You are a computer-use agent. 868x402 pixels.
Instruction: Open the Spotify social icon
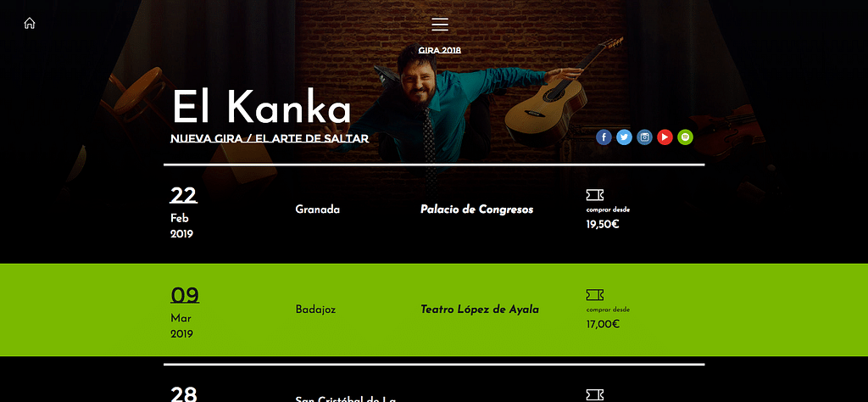(x=685, y=137)
